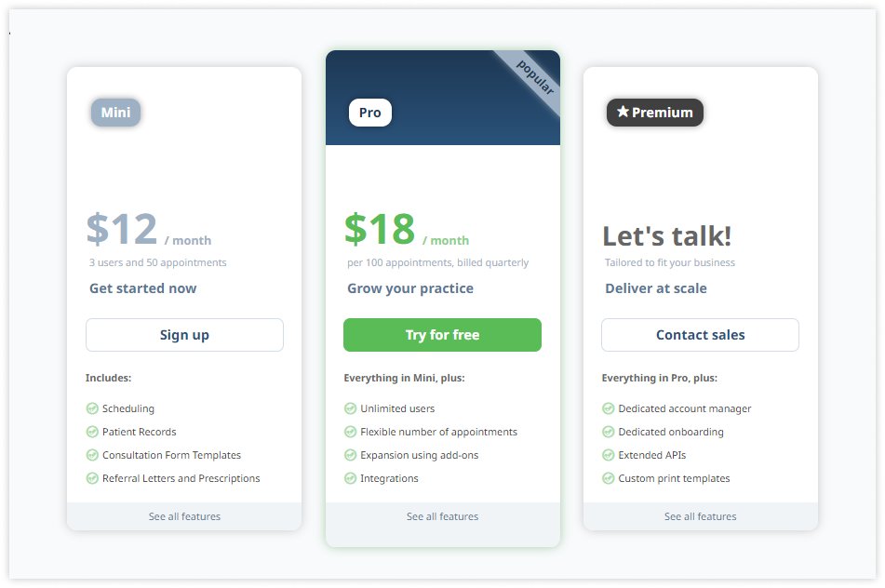
Task: Click the checkmark beside Dedicated onboarding
Action: click(x=608, y=432)
